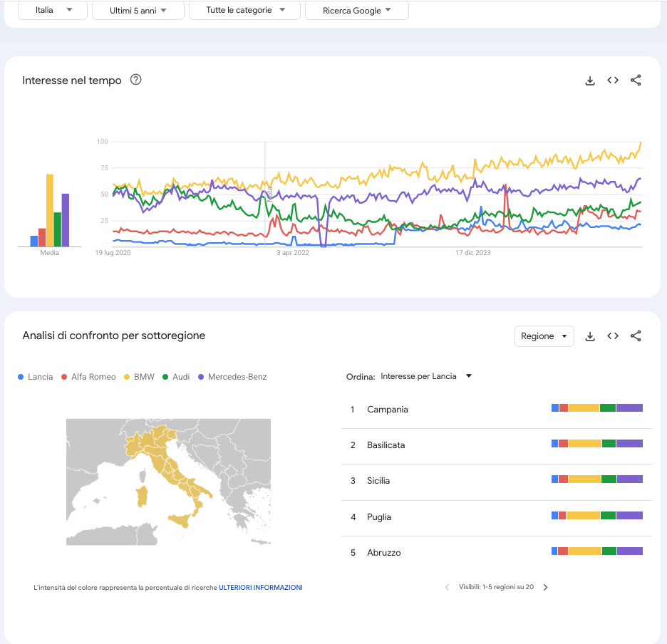Click the Alfa Romeo legend item
667x644 pixels.
pos(88,377)
